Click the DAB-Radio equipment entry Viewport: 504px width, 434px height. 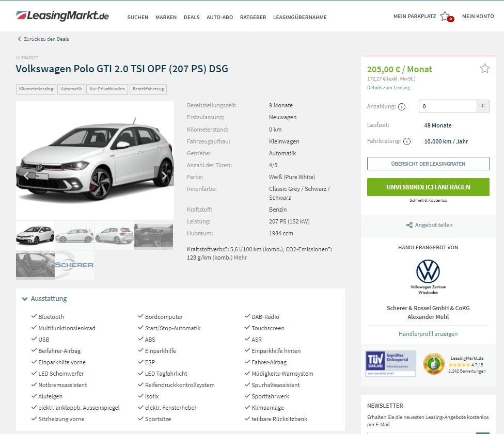[265, 317]
